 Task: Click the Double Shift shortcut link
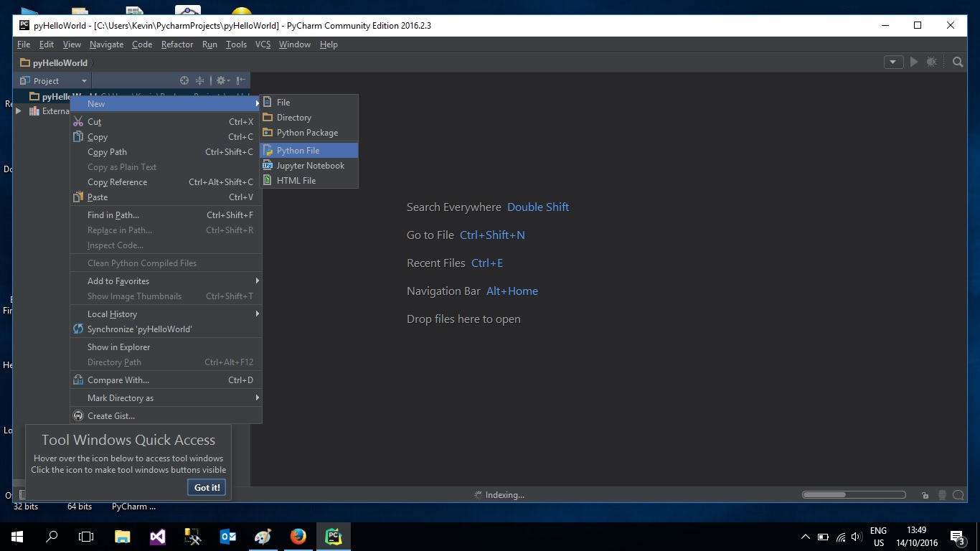point(537,207)
